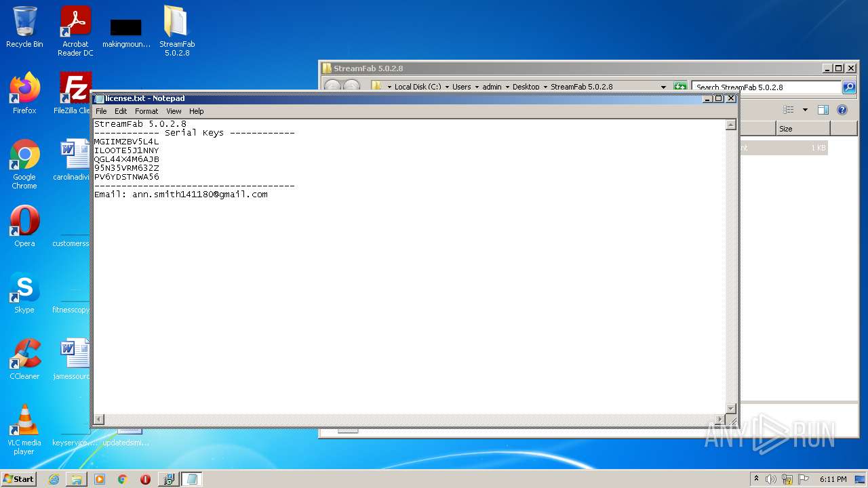Click the serial key ILOOTE5J1NNY

coord(126,150)
